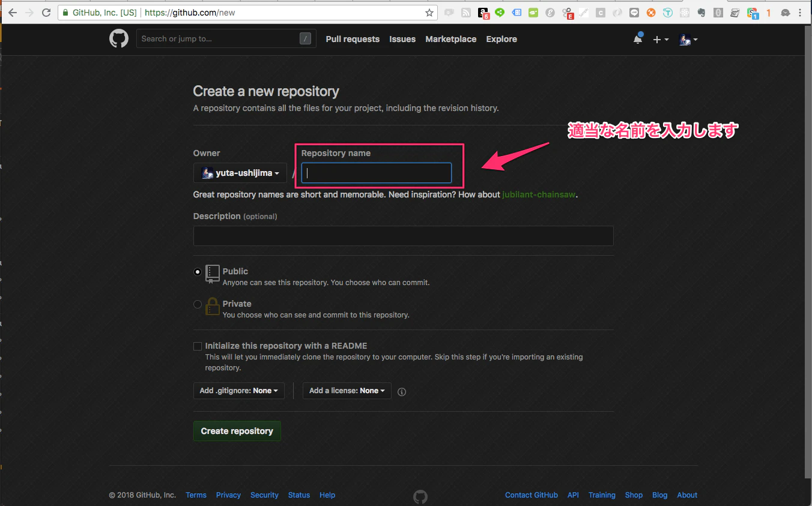Check Initialize this repository with a README

[x=198, y=346]
